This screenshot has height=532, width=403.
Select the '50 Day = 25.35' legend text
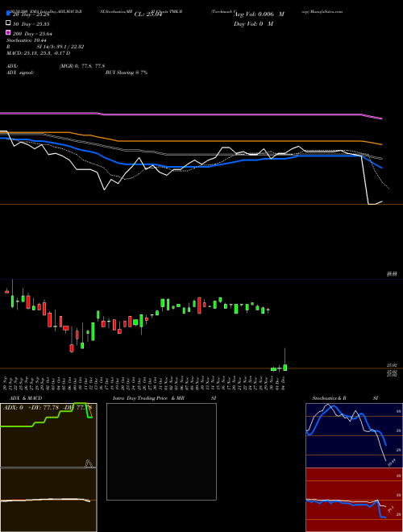[x=31, y=24]
